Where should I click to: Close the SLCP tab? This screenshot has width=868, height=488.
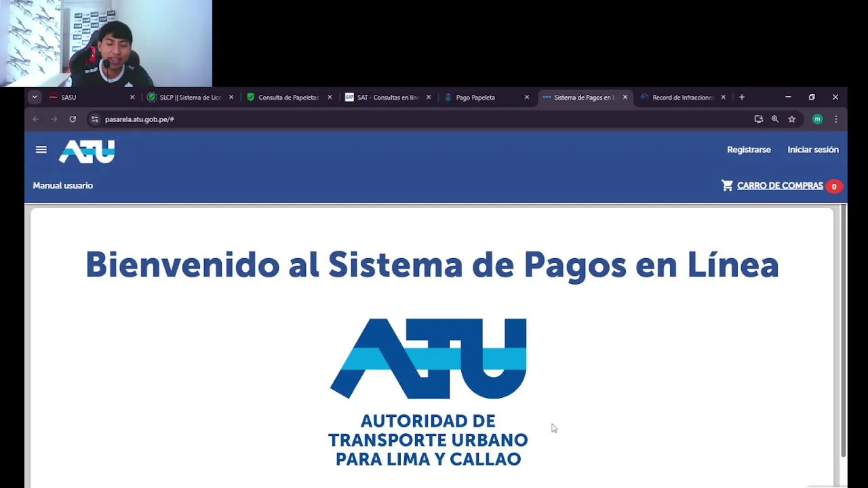[x=231, y=98]
